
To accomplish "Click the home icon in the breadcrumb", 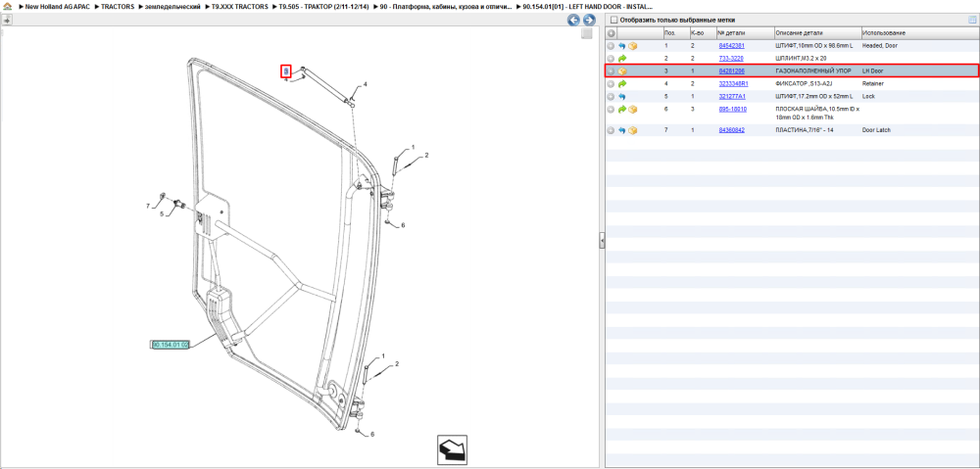I will point(7,6).
